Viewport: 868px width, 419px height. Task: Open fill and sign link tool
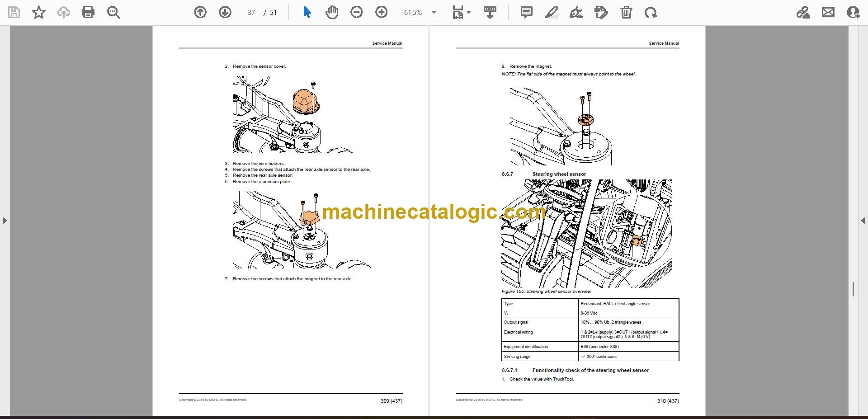pyautogui.click(x=803, y=13)
